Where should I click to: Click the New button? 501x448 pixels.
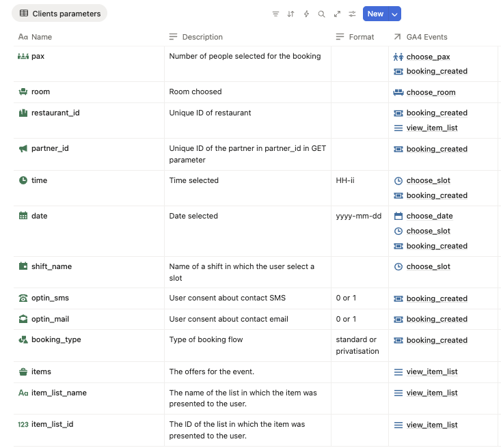(x=375, y=14)
